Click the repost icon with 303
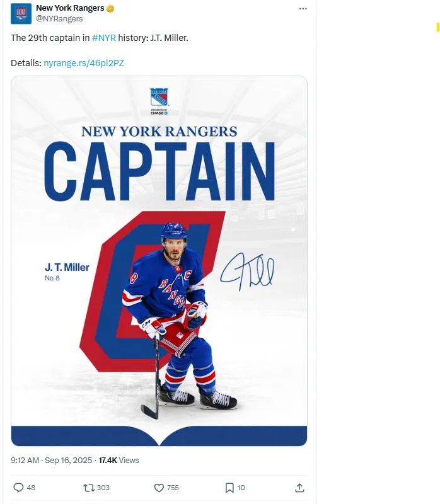440x504 pixels. pyautogui.click(x=89, y=488)
